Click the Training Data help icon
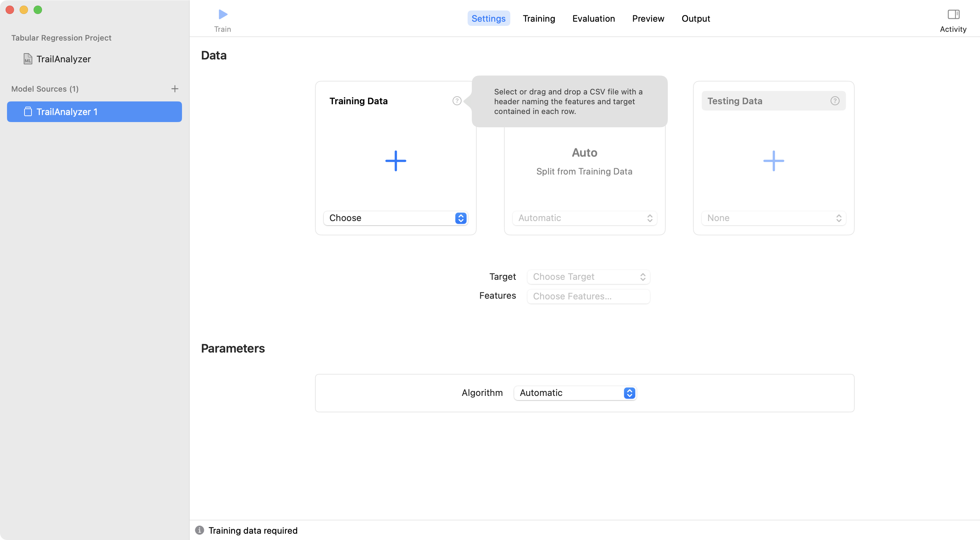The height and width of the screenshot is (540, 980). (456, 101)
